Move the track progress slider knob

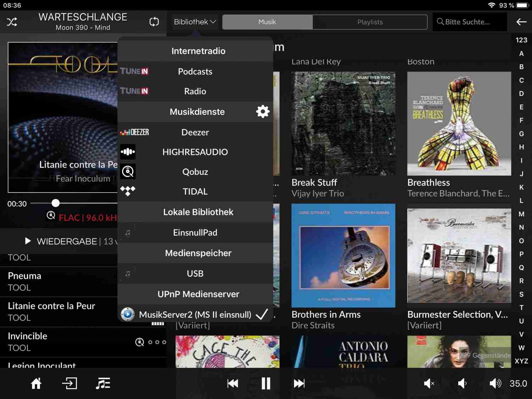(x=56, y=203)
